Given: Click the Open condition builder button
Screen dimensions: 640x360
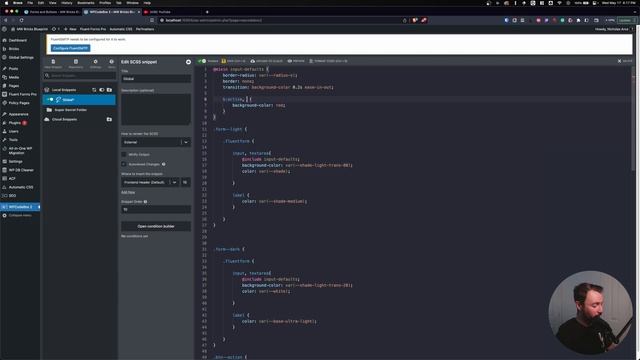Looking at the screenshot, I should coord(156,226).
